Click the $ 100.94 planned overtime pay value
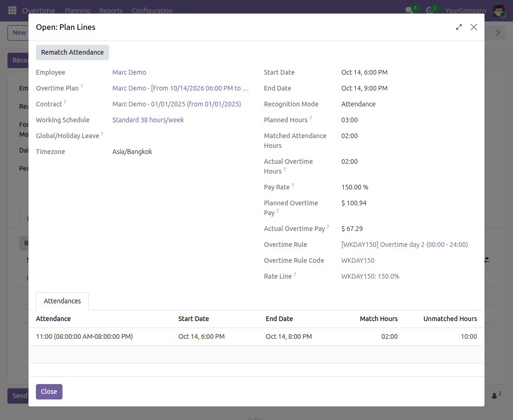Image resolution: width=513 pixels, height=420 pixels. point(354,203)
